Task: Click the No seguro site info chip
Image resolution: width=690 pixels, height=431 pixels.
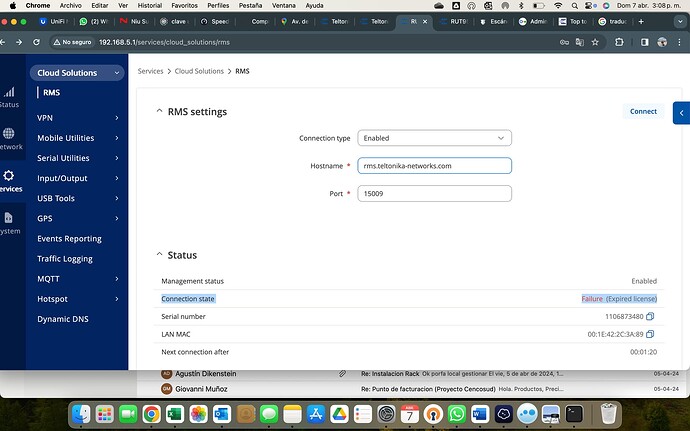Action: (72, 42)
